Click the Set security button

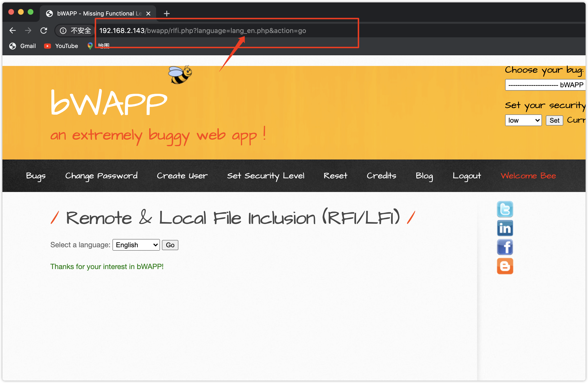(554, 120)
